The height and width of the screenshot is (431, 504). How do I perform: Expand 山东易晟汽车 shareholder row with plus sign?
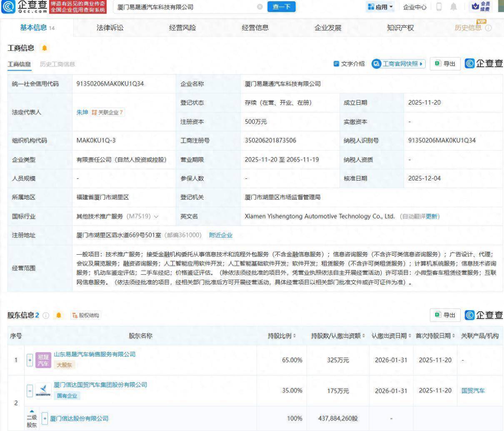30,360
